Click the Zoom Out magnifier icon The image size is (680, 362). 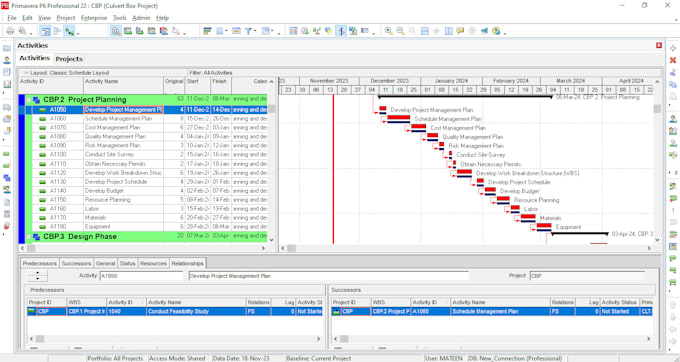[400, 31]
